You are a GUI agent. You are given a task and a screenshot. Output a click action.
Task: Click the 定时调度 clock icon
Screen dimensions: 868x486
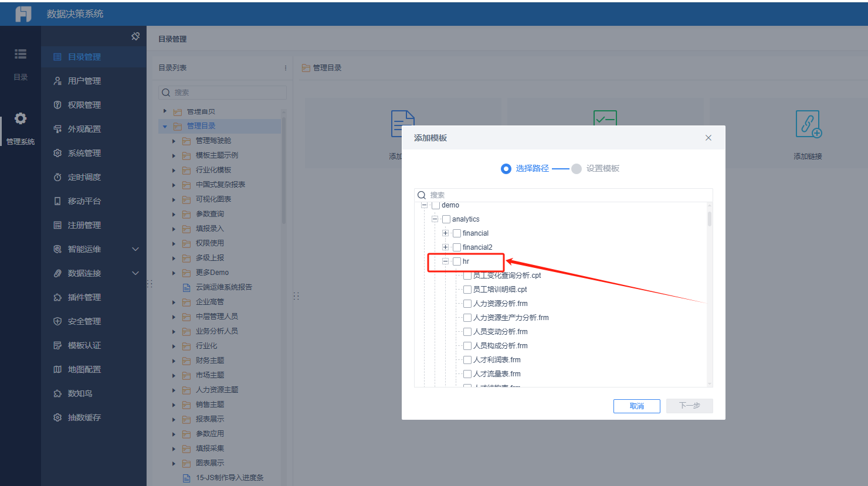57,177
